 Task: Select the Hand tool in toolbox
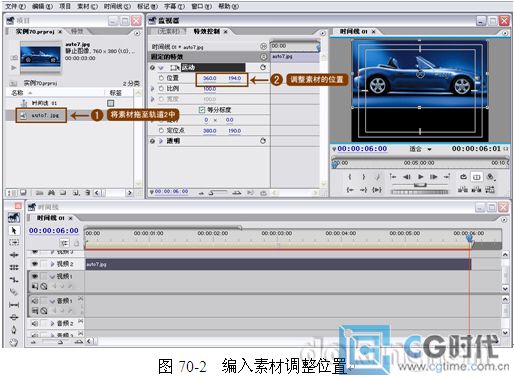(14, 342)
